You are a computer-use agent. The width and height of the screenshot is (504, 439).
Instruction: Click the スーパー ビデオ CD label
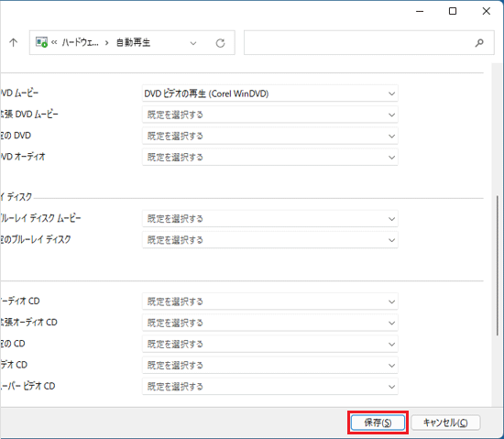pos(27,386)
